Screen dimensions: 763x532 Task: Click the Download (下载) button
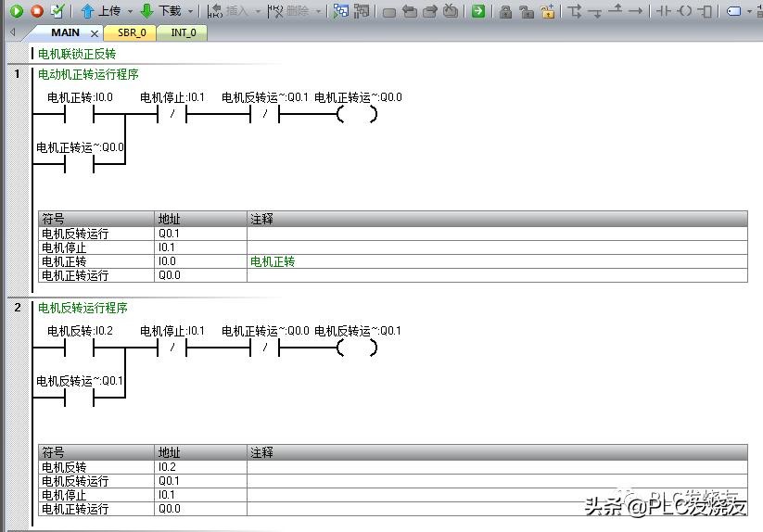[160, 11]
